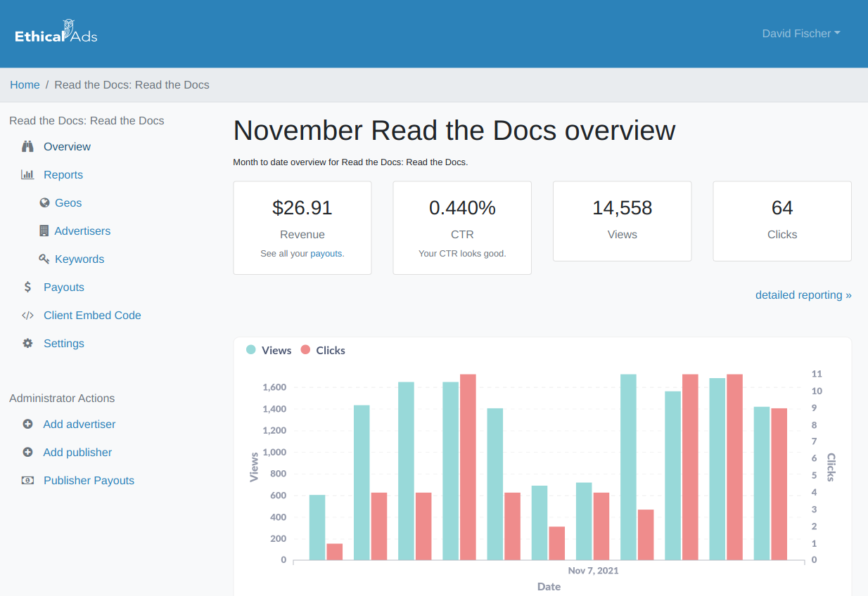Open the David Fischer user dropdown
868x596 pixels.
click(x=801, y=33)
